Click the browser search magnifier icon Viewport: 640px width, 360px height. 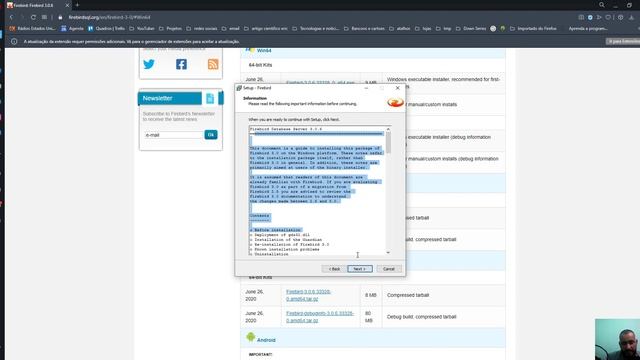pyautogui.click(x=602, y=5)
